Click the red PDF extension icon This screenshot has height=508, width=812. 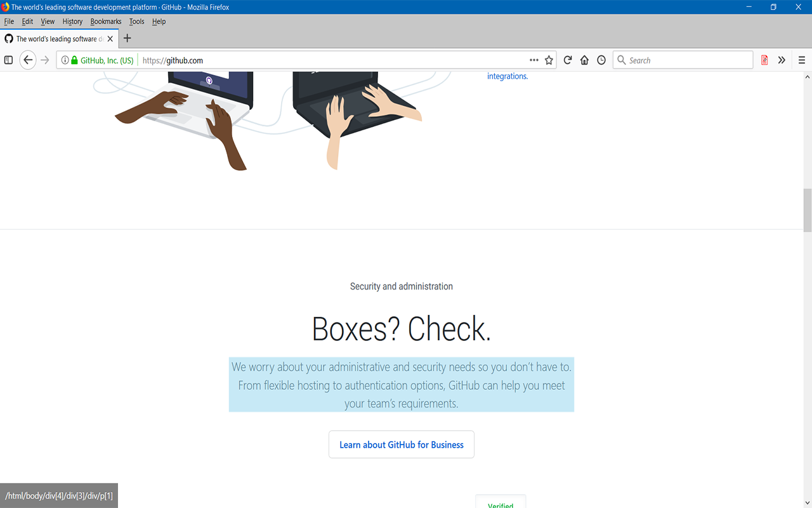coord(764,60)
